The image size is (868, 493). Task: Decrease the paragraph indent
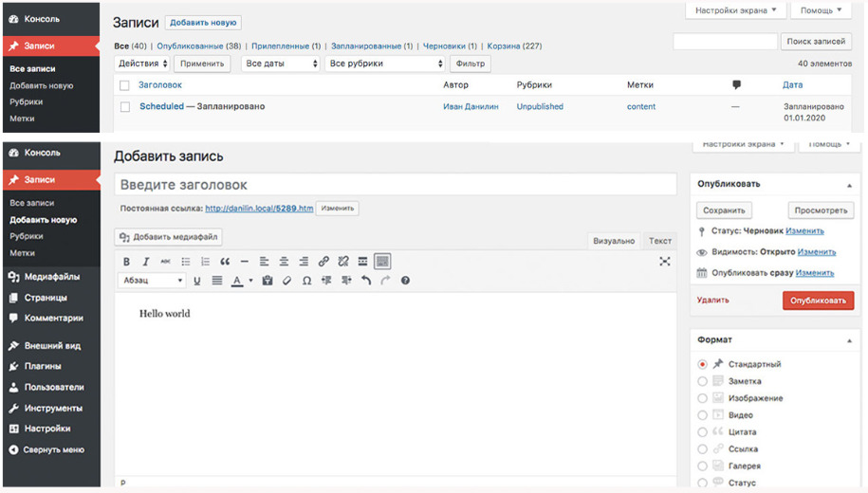pyautogui.click(x=326, y=281)
